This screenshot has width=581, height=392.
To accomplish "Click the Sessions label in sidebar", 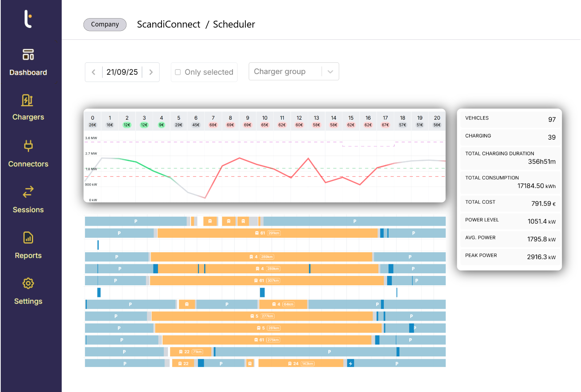I will 28,210.
